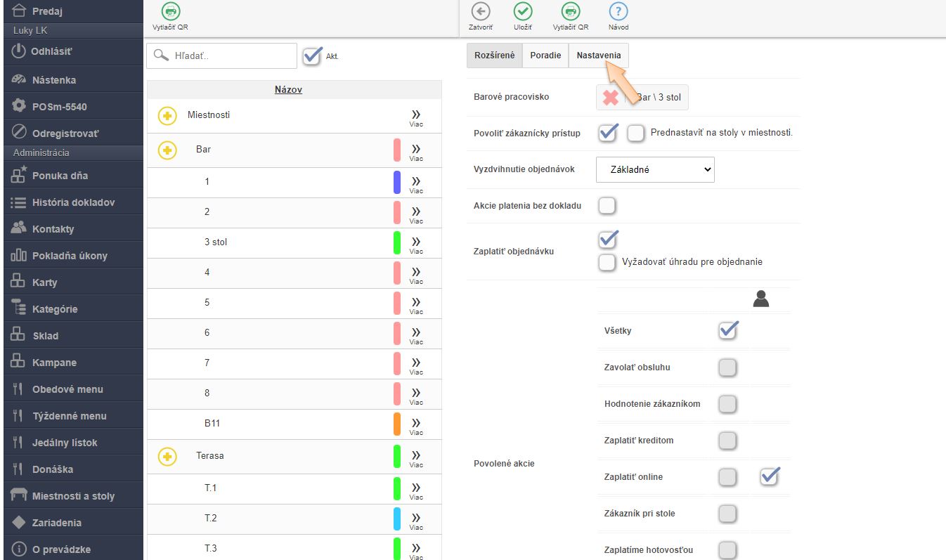The height and width of the screenshot is (560, 946).
Task: Open Zariadenia diamond icon in sidebar
Action: click(20, 523)
